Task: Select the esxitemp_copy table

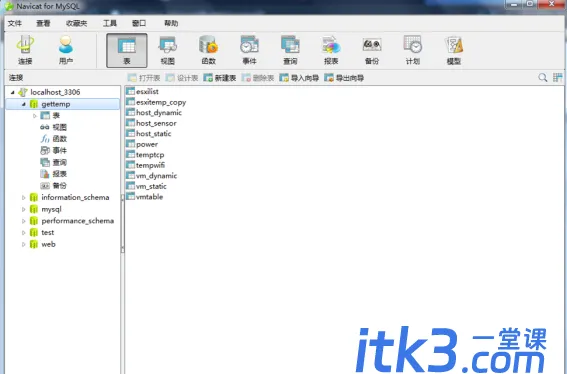Action: click(x=156, y=102)
